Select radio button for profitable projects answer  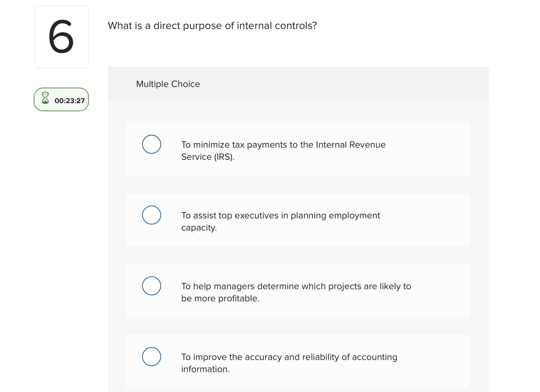click(152, 286)
